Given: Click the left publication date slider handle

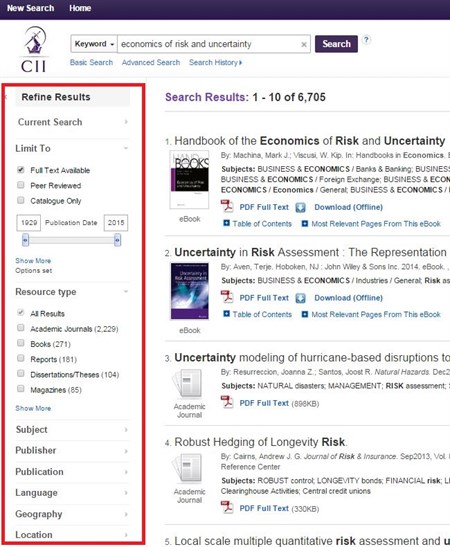Looking at the screenshot, I should 25,240.
